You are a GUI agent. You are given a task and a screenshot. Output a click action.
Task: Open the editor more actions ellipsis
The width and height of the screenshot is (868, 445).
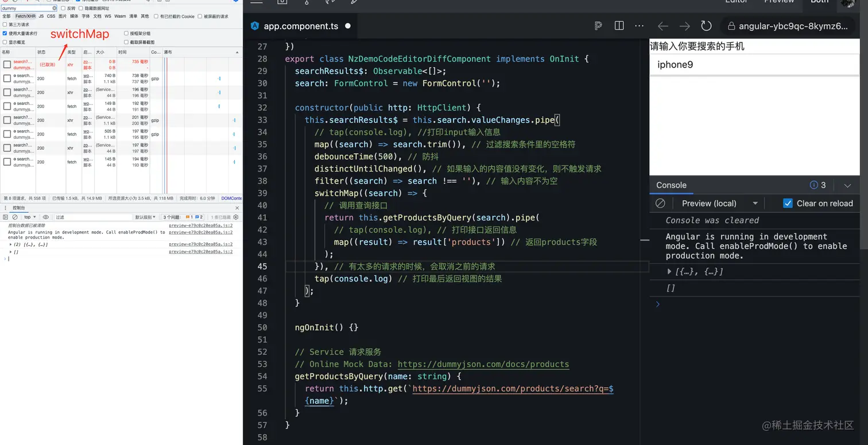(x=640, y=26)
